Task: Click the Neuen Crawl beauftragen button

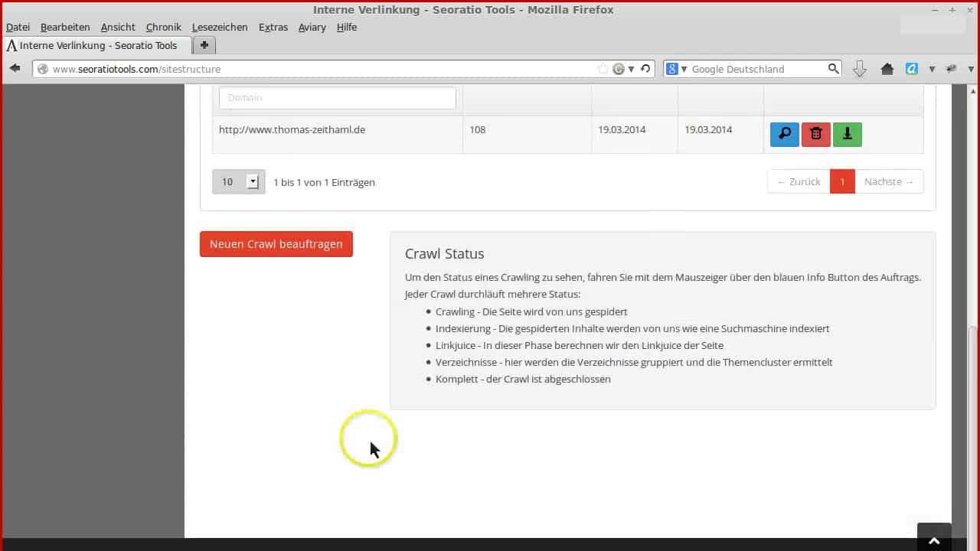Action: [x=276, y=244]
